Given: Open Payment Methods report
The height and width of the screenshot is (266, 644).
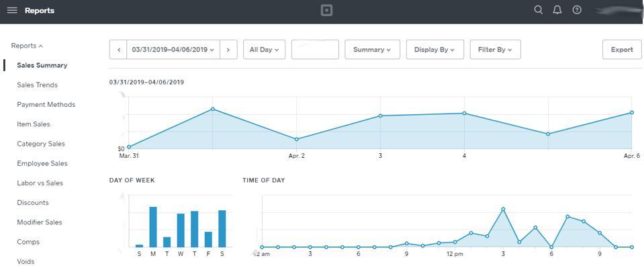Looking at the screenshot, I should point(46,105).
